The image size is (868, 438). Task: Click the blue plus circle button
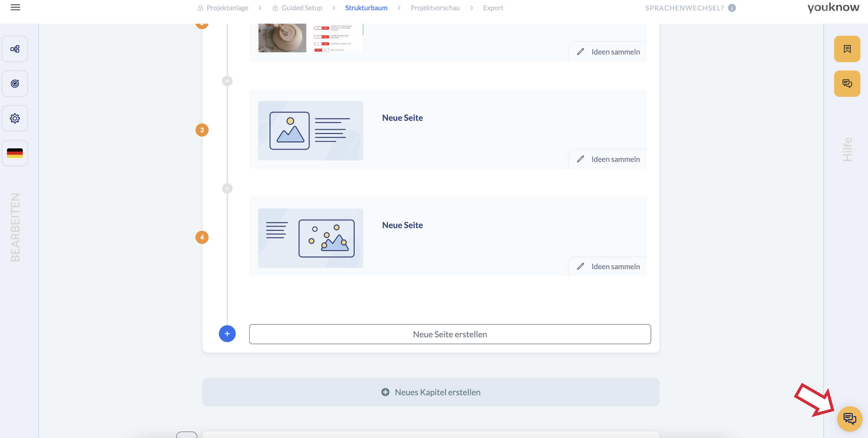coord(227,334)
